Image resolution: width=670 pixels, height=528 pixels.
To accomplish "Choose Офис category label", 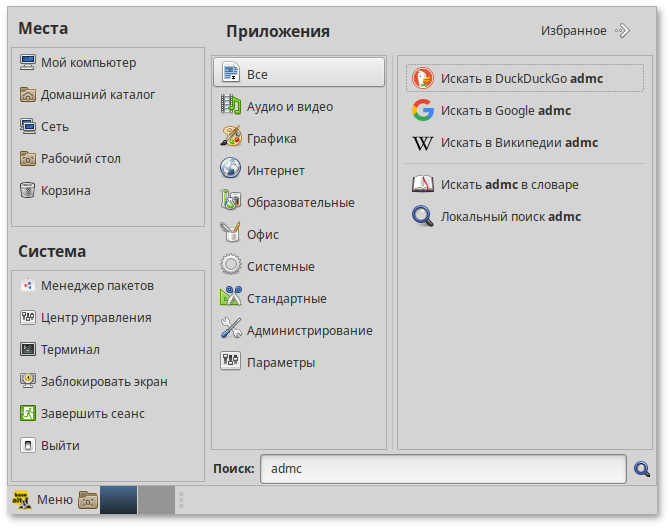I will (x=263, y=235).
